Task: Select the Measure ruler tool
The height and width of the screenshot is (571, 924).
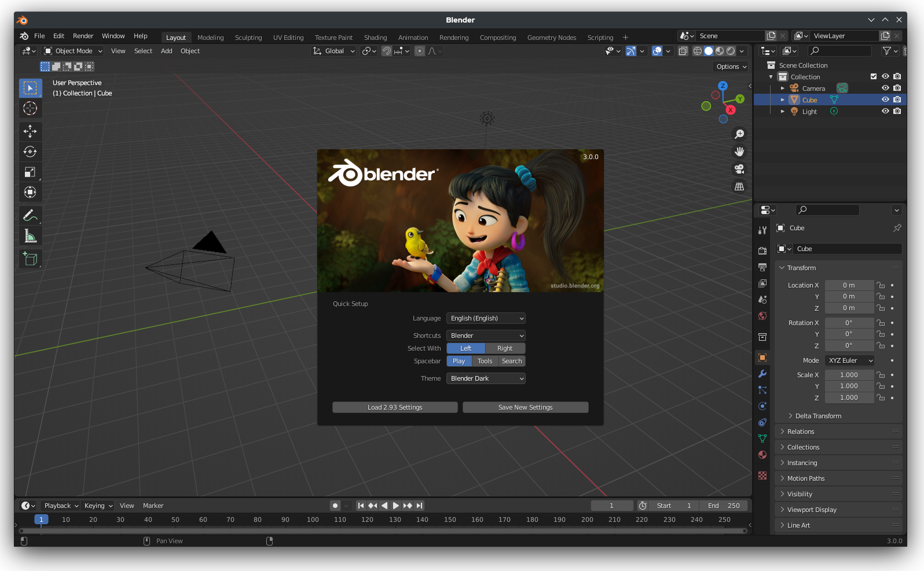Action: 30,236
